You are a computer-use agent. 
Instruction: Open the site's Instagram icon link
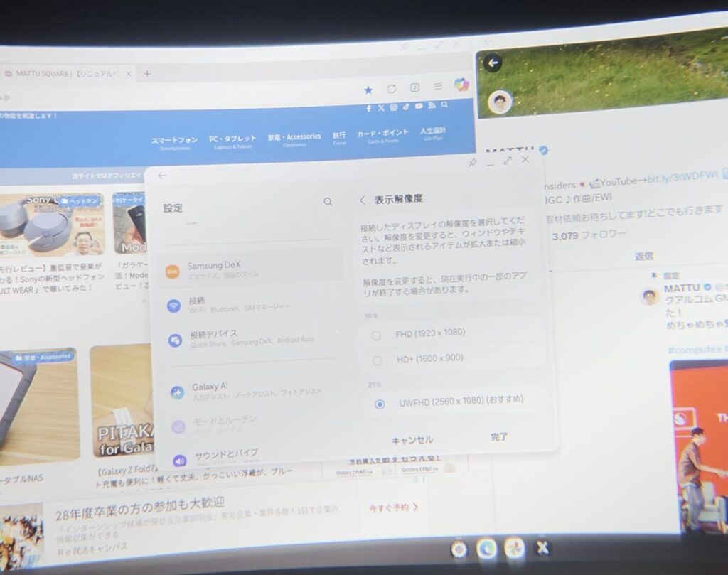(394, 107)
